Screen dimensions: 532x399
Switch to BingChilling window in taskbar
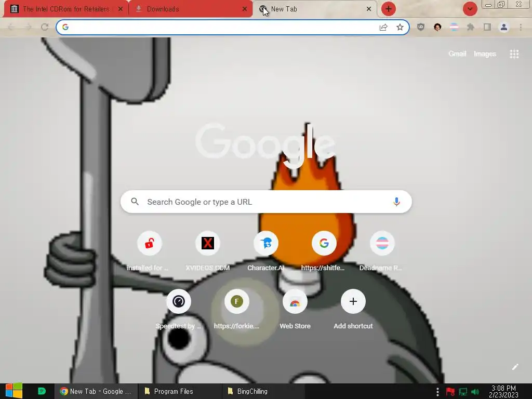point(263,391)
